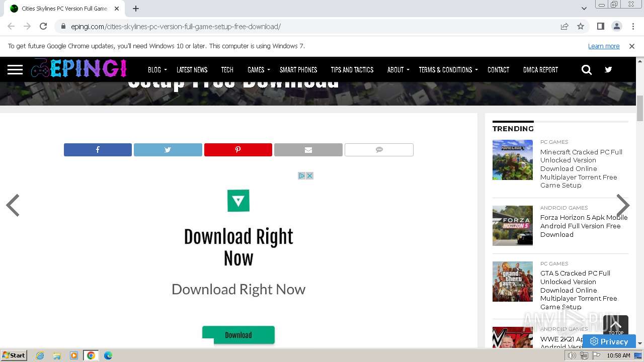Screen dimensions: 644x362
Task: Click Download Right Now ad heading
Action: [238, 247]
